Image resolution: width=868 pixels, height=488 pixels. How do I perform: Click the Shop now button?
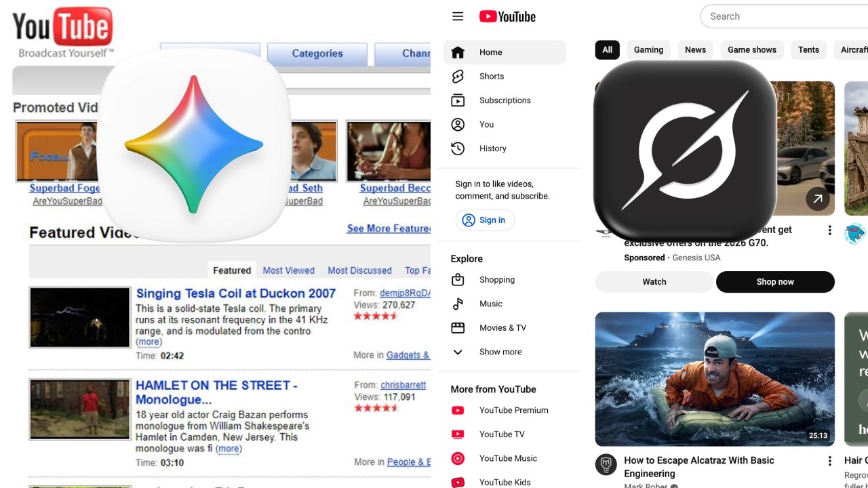click(775, 282)
